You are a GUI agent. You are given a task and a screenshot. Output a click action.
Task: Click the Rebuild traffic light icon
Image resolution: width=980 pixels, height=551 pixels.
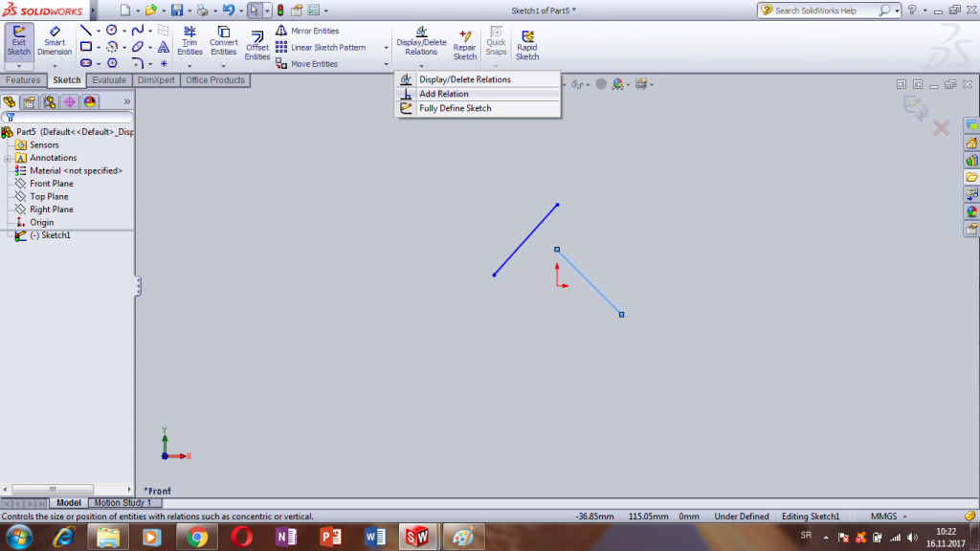[280, 10]
